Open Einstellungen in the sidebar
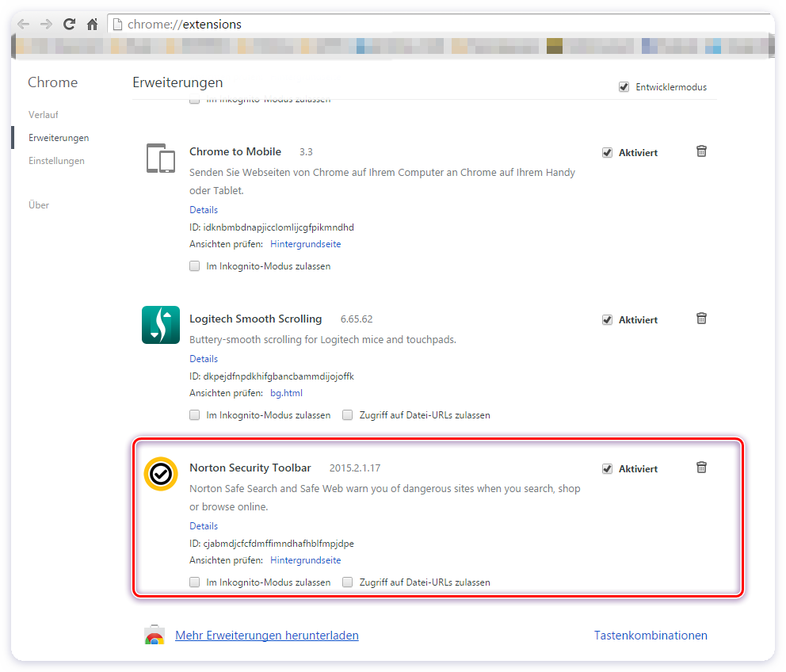The image size is (786, 672). 56,161
